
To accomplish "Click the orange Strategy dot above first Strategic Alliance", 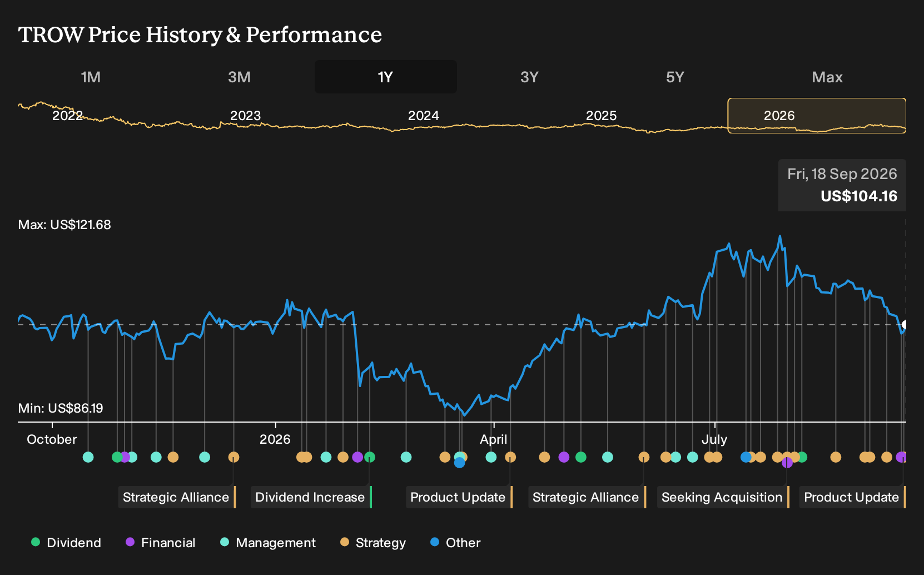I will [x=234, y=457].
